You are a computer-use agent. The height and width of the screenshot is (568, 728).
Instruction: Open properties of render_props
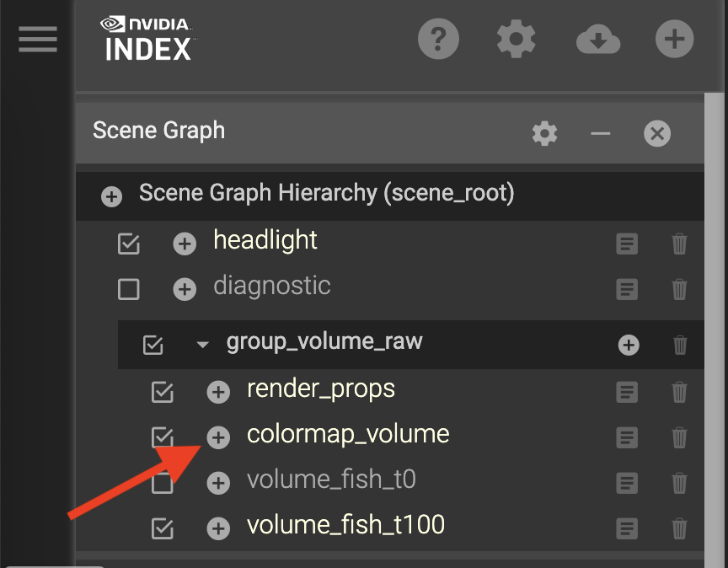point(627,392)
